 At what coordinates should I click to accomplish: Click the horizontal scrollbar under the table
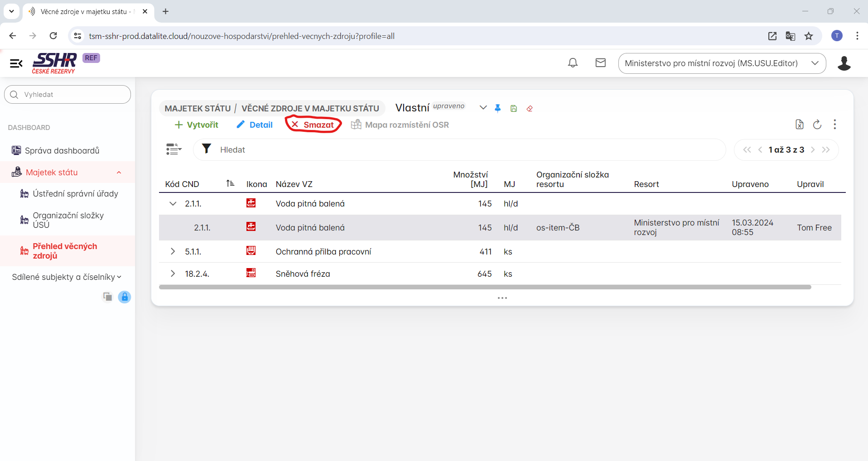pos(485,287)
